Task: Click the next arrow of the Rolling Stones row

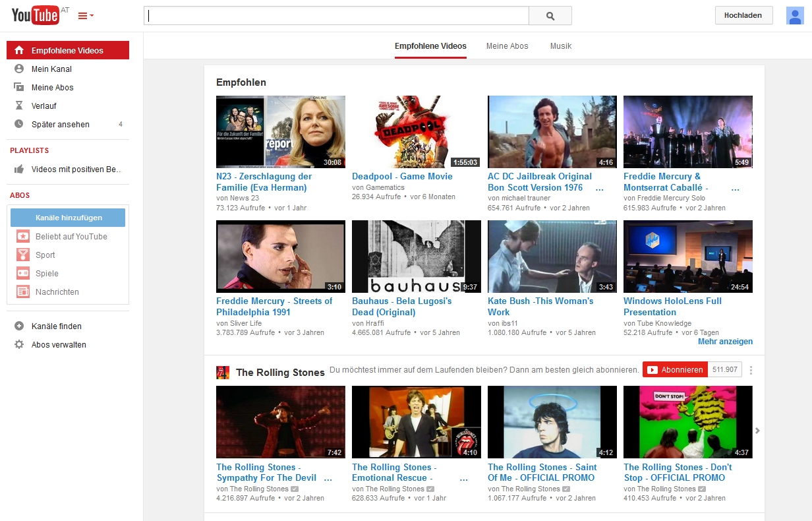Action: pos(757,431)
